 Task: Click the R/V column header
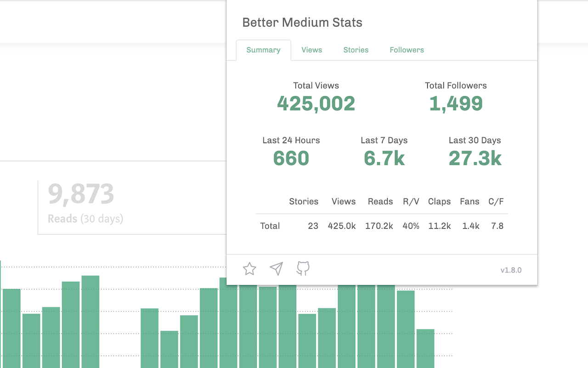pos(411,201)
